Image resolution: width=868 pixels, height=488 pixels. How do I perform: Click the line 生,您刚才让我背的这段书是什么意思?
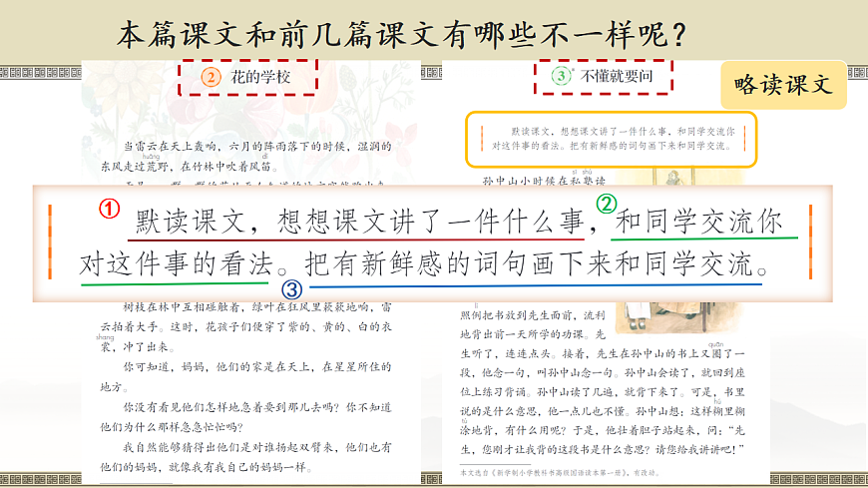coord(603,449)
